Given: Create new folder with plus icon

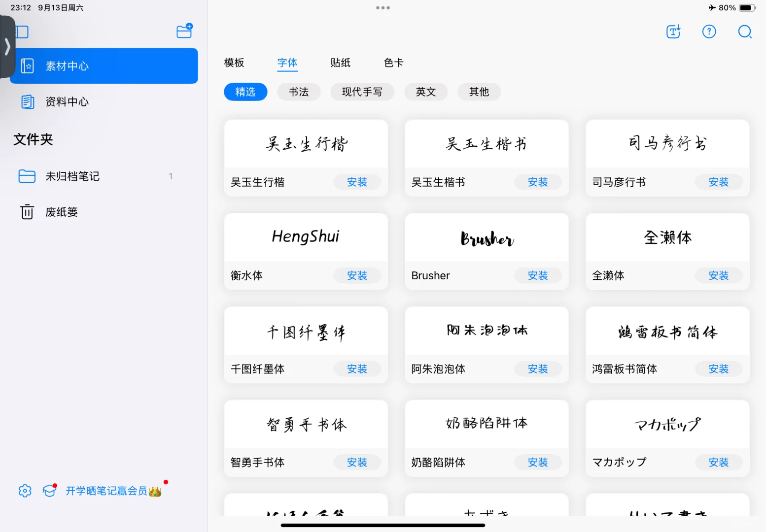Looking at the screenshot, I should click(184, 31).
